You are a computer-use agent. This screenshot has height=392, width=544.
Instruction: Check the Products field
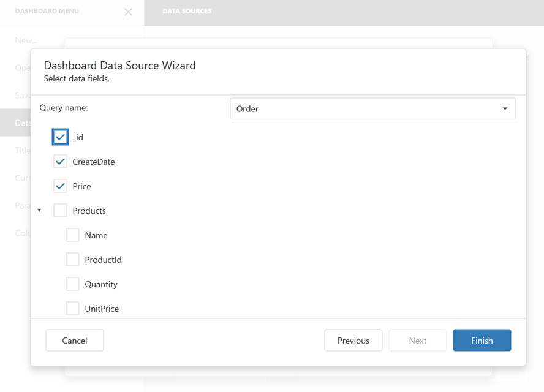pos(60,210)
